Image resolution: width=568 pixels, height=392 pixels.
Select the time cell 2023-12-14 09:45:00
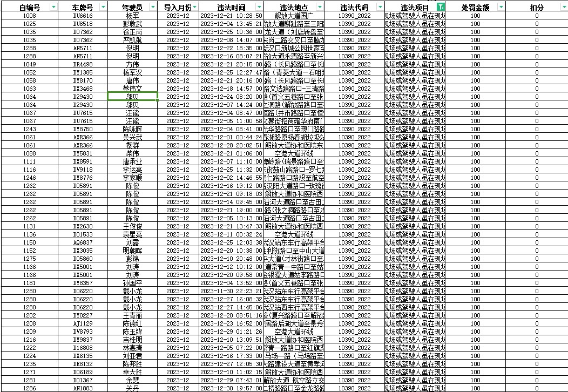[231, 202]
